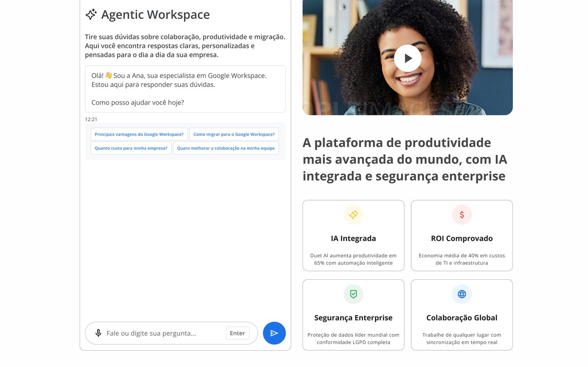Image resolution: width=588 pixels, height=367 pixels.
Task: Click the video thumbnail image
Action: click(x=408, y=57)
